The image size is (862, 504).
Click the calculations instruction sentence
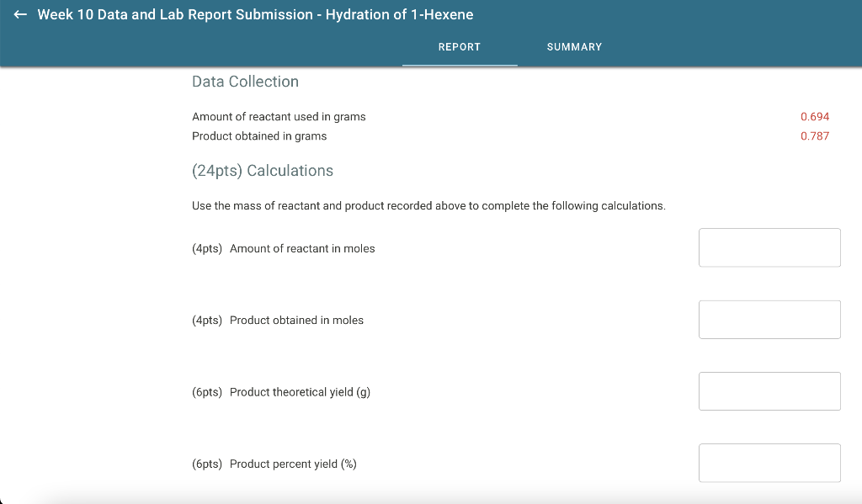428,205
